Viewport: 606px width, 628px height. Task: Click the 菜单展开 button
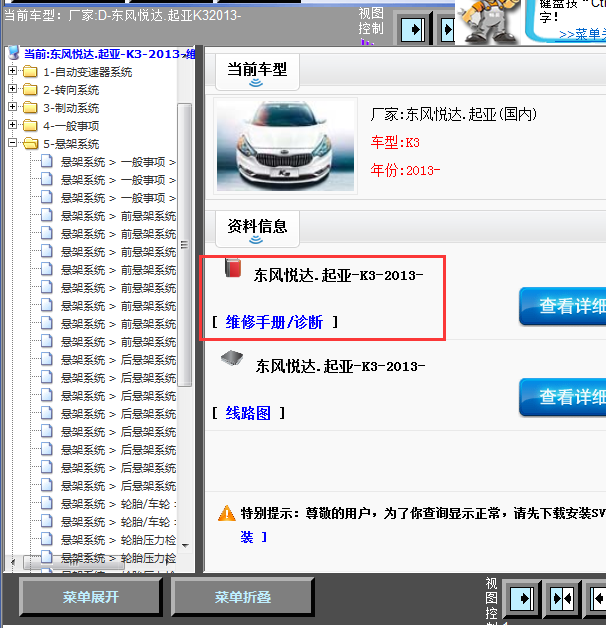click(x=91, y=597)
